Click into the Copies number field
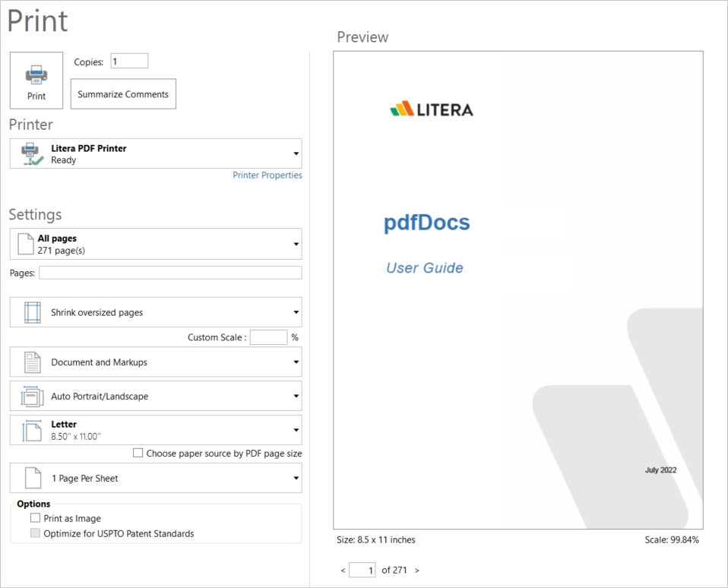Viewport: 728px width, 588px height. click(129, 61)
